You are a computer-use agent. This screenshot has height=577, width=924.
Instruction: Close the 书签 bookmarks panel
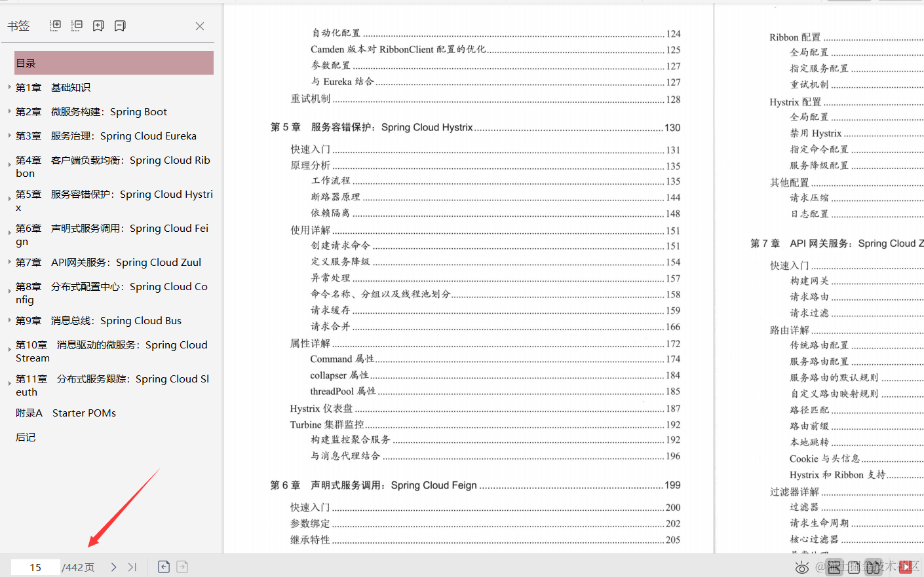click(x=200, y=26)
